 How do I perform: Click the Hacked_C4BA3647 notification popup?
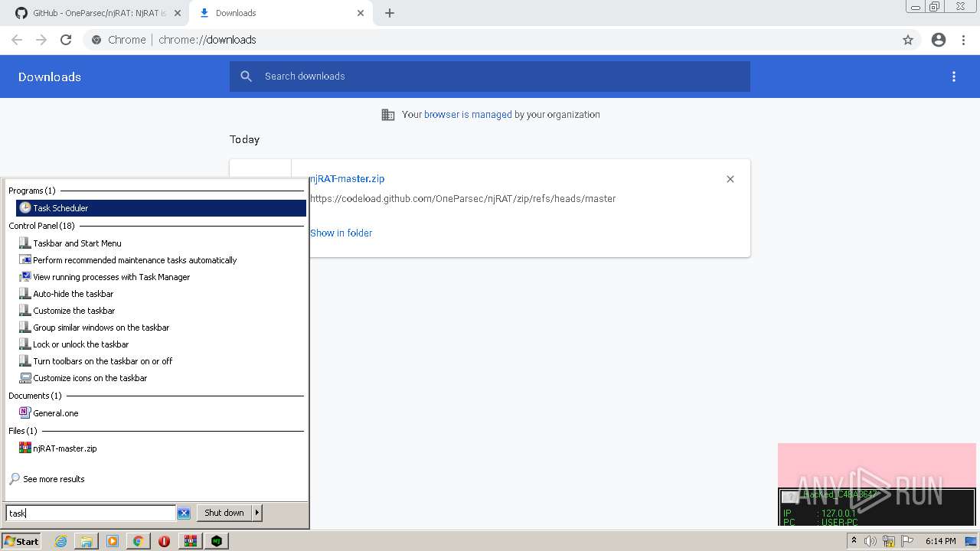tap(877, 507)
